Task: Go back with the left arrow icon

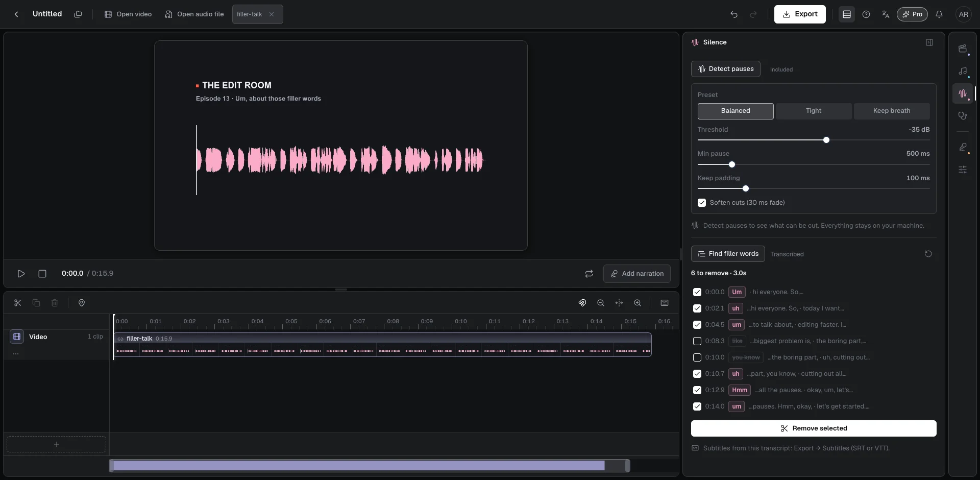Action: pos(16,14)
